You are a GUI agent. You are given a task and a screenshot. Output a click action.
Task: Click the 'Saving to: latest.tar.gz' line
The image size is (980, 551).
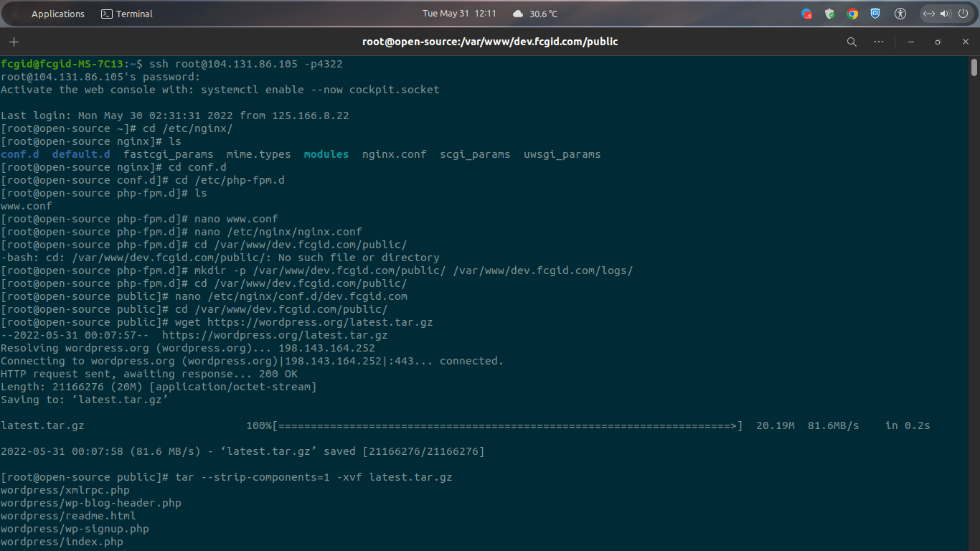[85, 400]
